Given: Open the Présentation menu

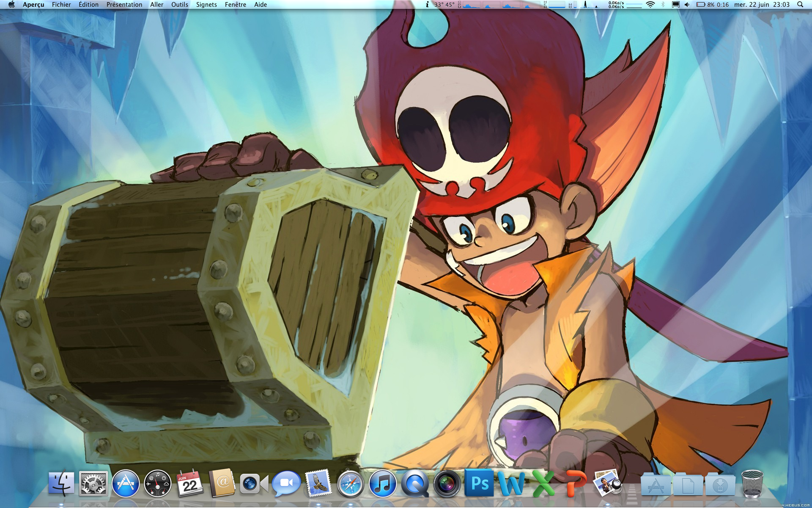Looking at the screenshot, I should pyautogui.click(x=124, y=5).
